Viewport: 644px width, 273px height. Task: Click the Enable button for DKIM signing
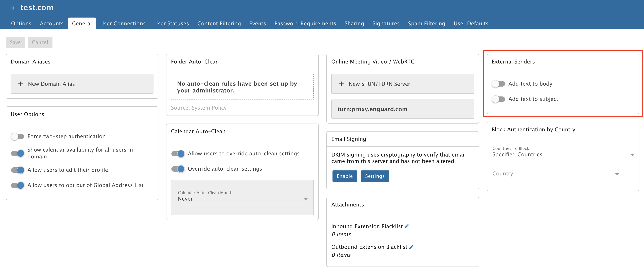[x=344, y=176]
